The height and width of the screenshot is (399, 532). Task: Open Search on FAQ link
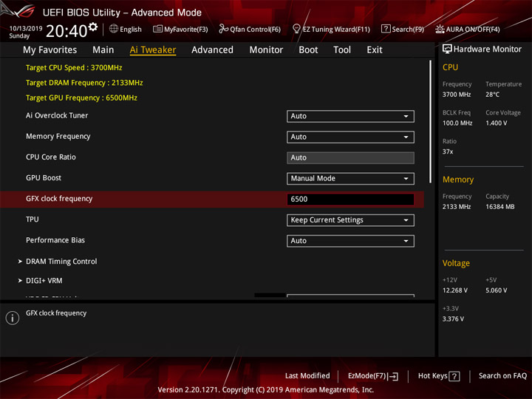pyautogui.click(x=502, y=375)
